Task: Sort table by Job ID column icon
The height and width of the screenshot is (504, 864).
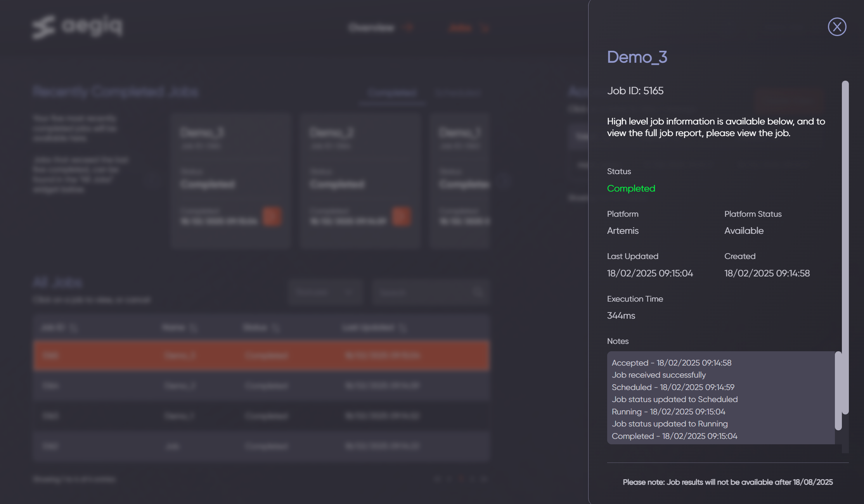Action: [x=74, y=328]
